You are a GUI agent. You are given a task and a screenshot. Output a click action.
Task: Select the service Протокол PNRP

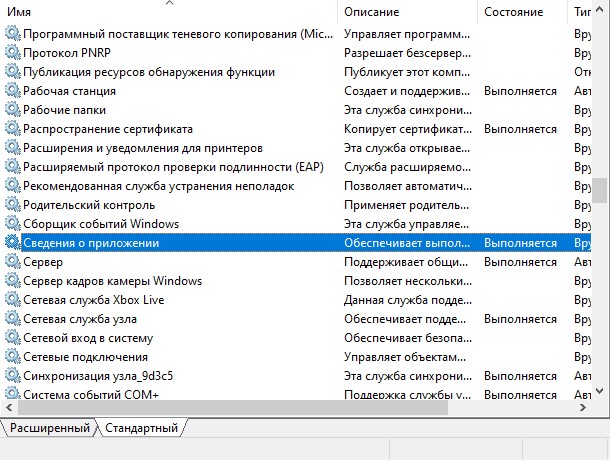coord(67,53)
